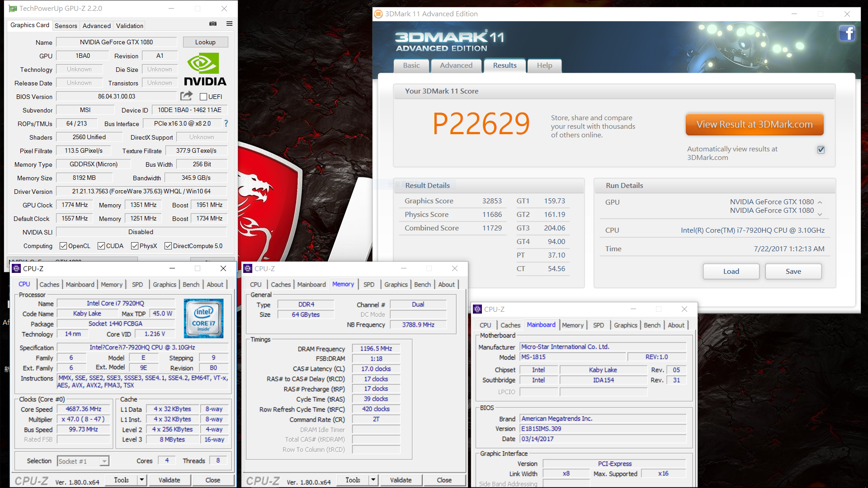Click the Intel Core i7 badge

(203, 318)
